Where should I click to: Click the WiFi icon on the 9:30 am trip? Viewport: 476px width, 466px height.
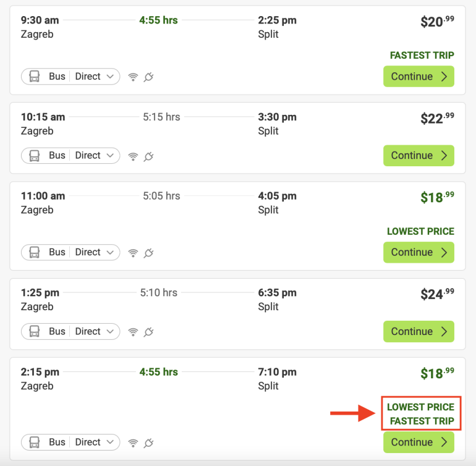[133, 77]
